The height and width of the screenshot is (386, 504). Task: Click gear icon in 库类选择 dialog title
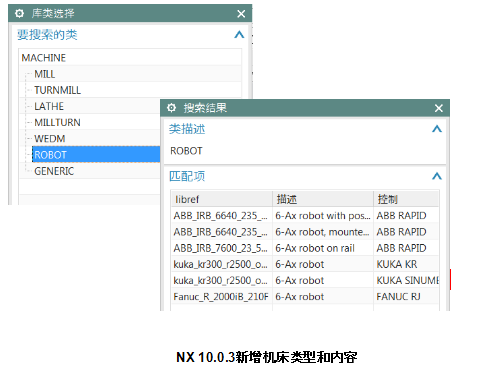click(x=19, y=13)
